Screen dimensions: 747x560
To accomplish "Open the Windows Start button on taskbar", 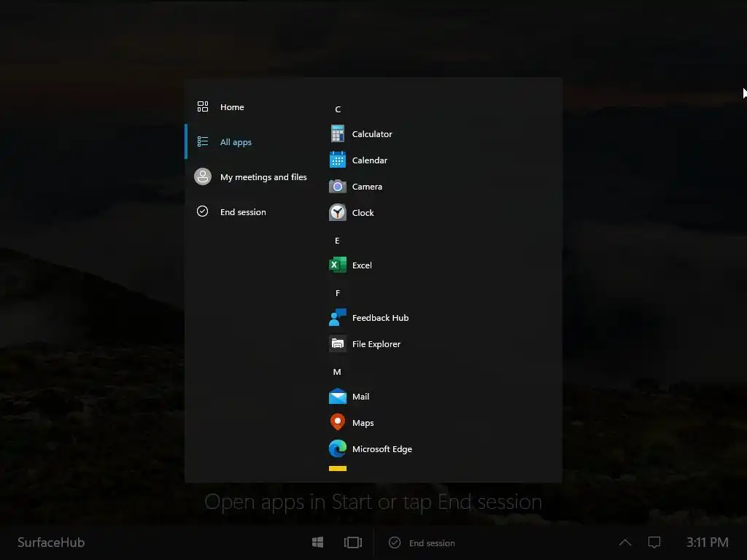I will pyautogui.click(x=318, y=542).
